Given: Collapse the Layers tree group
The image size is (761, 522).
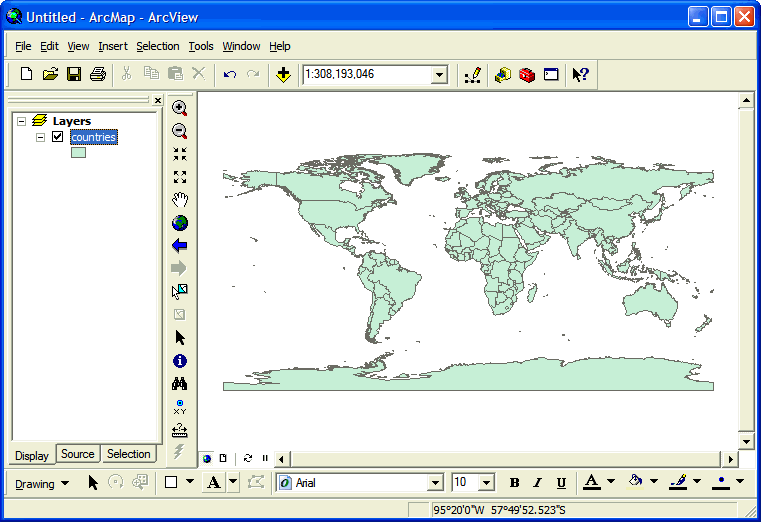Looking at the screenshot, I should tap(22, 121).
